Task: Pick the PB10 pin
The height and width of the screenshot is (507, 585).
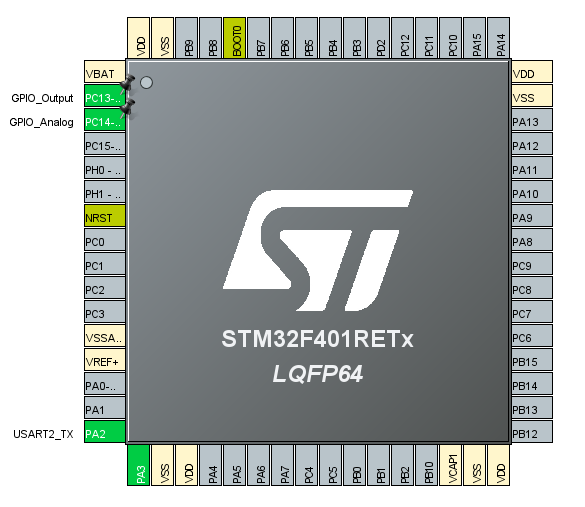Action: pos(426,465)
